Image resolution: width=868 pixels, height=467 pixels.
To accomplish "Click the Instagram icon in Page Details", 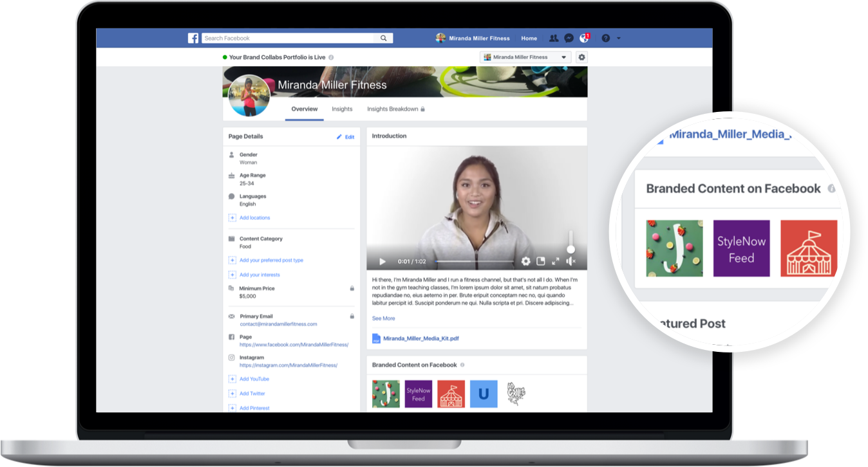I will tap(232, 358).
